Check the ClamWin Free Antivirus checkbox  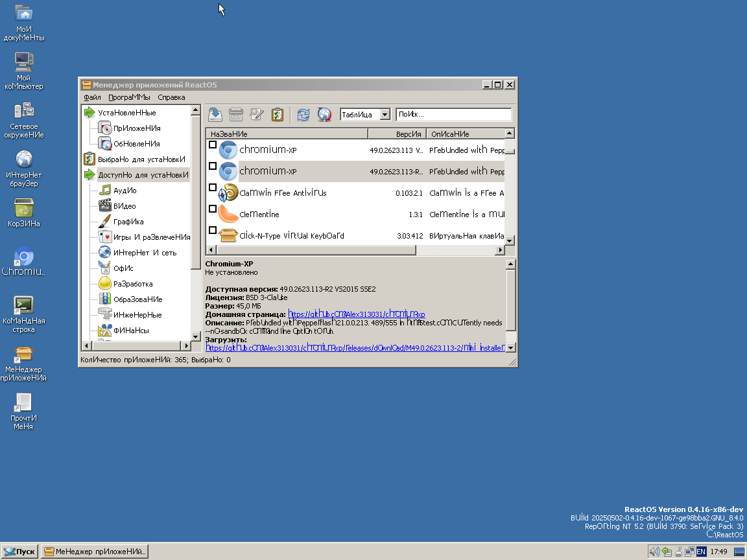coord(213,187)
